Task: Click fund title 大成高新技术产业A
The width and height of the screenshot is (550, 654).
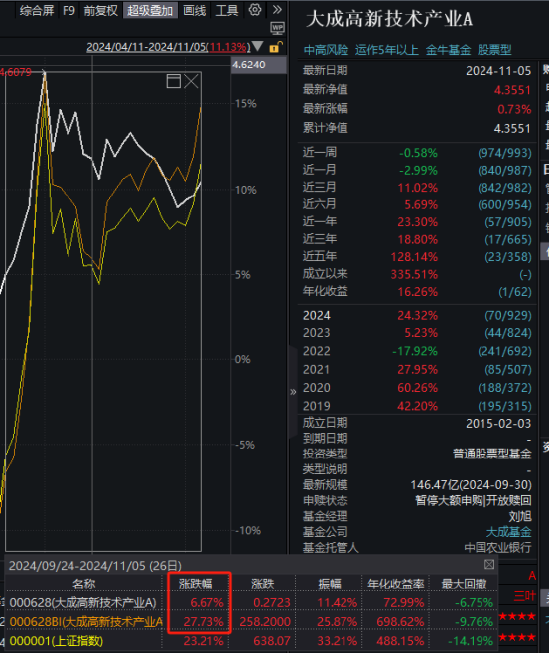Action: (389, 20)
